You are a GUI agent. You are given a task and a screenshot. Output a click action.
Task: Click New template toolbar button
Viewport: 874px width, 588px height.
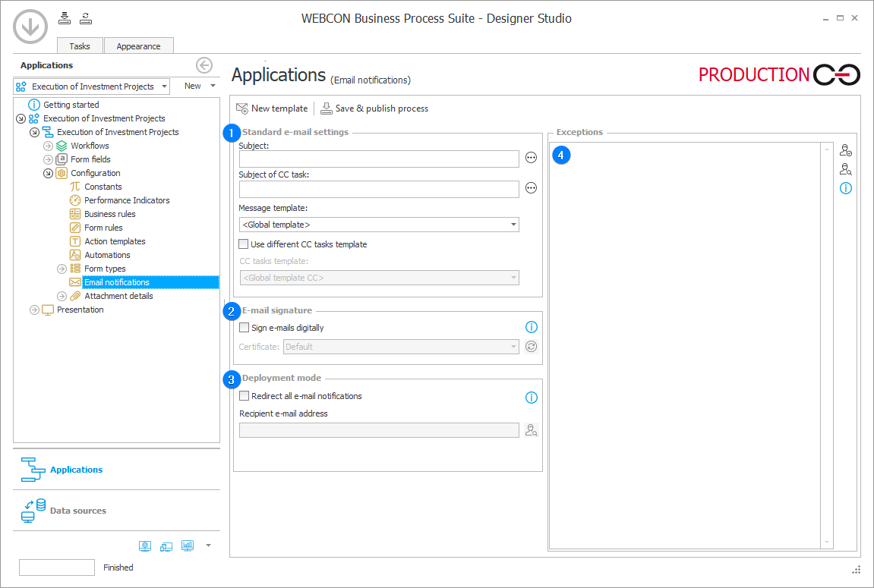point(272,108)
